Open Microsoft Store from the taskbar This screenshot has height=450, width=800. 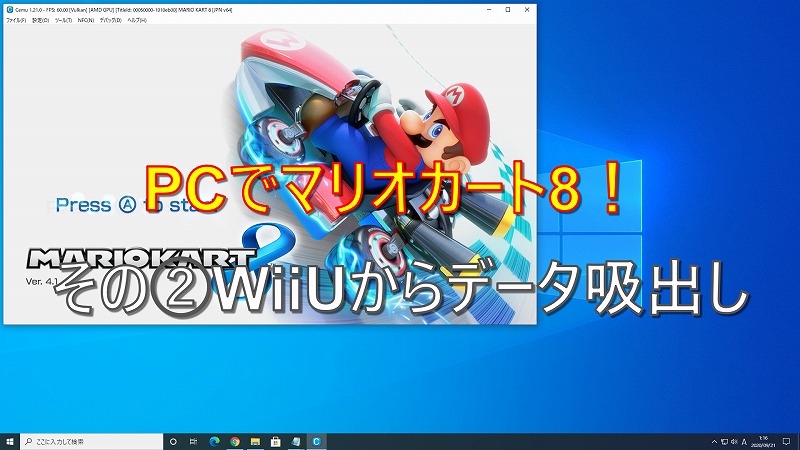click(276, 441)
